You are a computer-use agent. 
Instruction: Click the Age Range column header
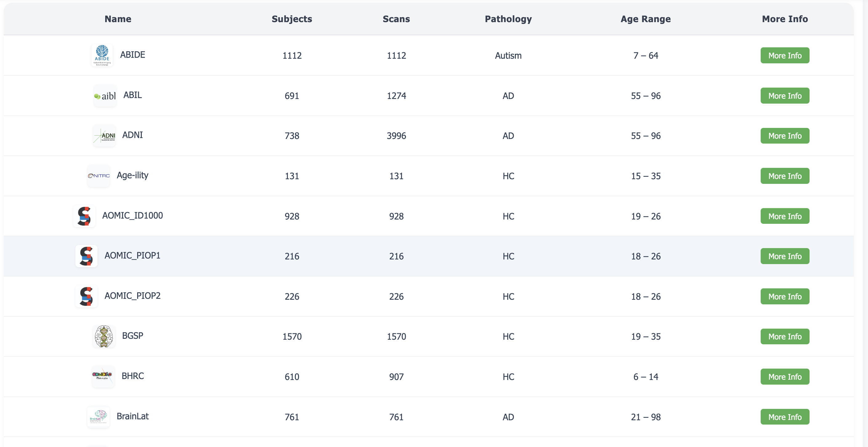(646, 19)
